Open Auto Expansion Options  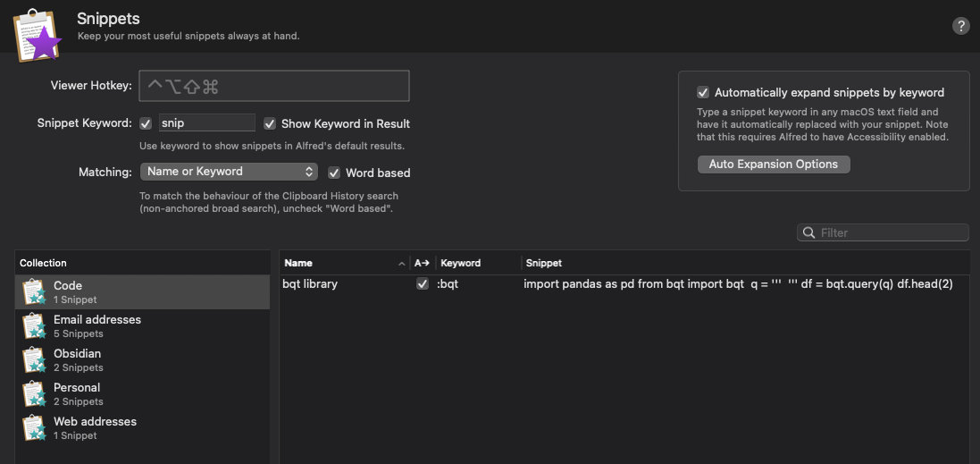pyautogui.click(x=773, y=165)
